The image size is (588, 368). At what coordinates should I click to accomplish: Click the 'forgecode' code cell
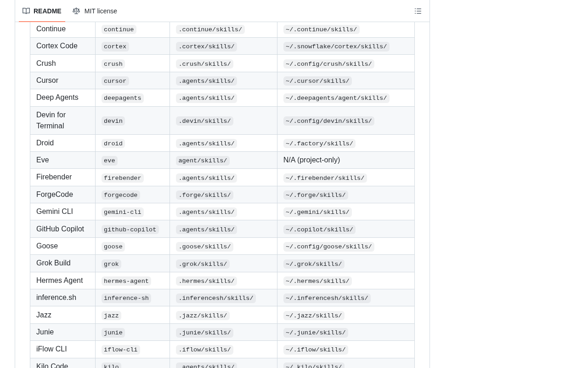click(121, 195)
